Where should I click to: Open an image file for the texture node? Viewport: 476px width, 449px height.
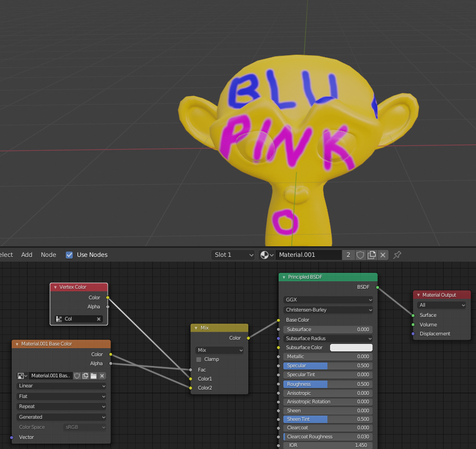(93, 375)
